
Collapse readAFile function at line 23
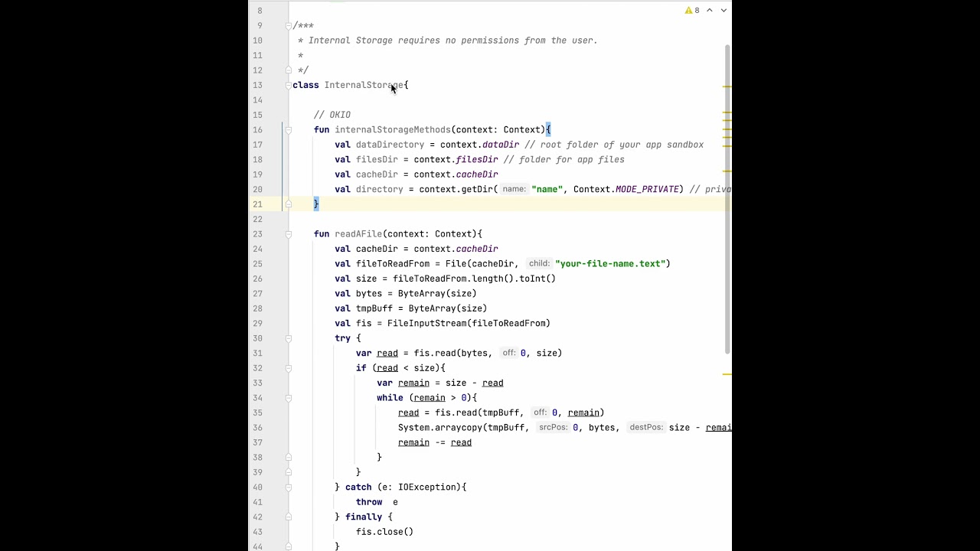point(289,234)
